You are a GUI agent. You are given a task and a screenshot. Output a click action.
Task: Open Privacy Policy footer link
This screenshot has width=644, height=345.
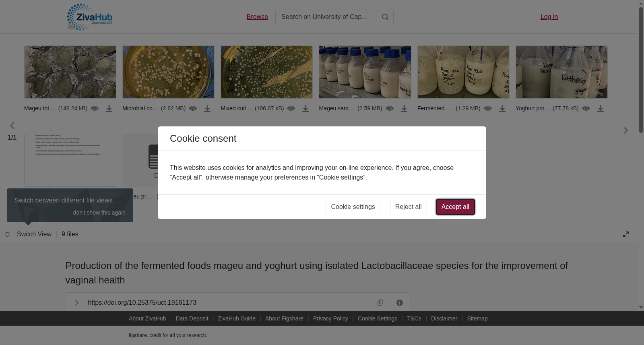tap(330, 318)
